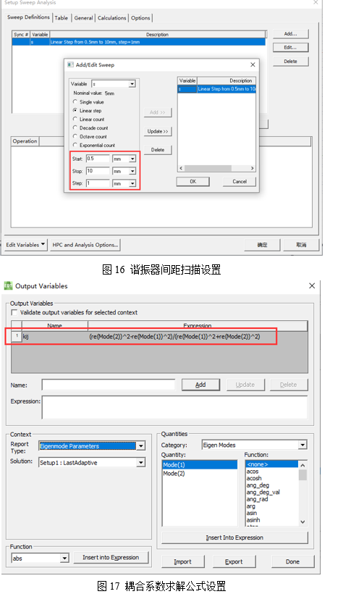Screen dimensions: 364x594
Task: Select the Linear step radio button
Action: 75,111
